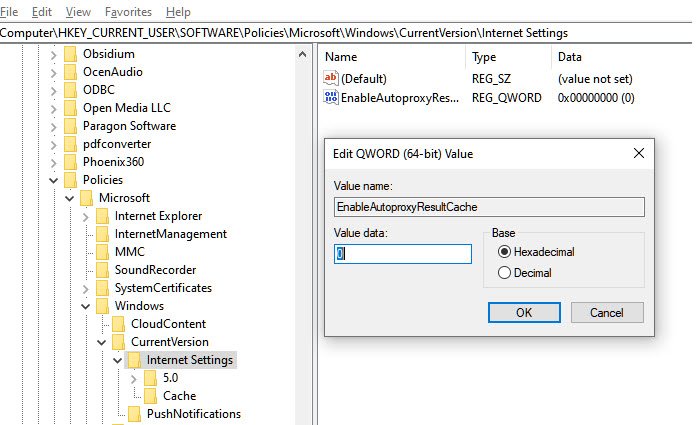Open the Edit menu
Image resolution: width=700 pixels, height=425 pixels.
[x=42, y=12]
